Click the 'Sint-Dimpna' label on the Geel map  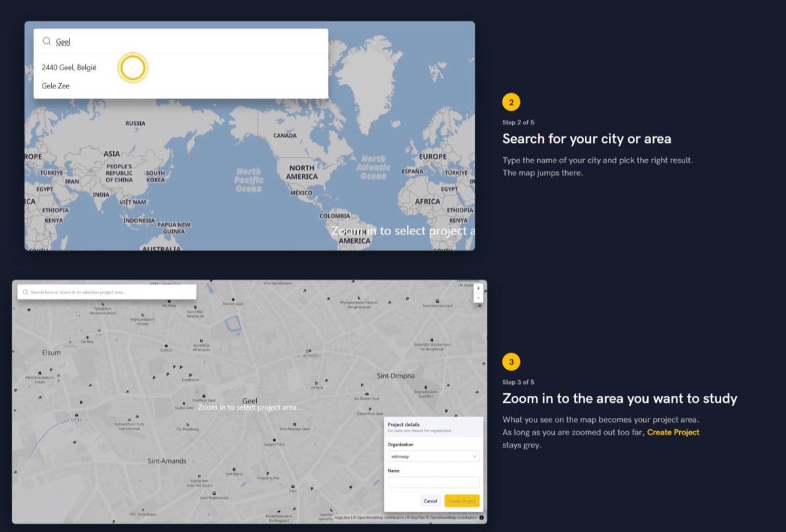(x=396, y=376)
